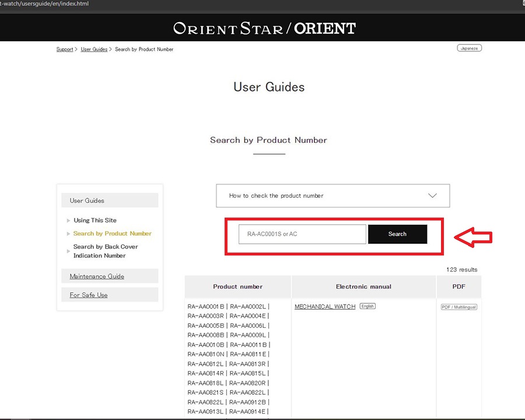Select product number RA-AA0814R
525x420 pixels.
205,373
